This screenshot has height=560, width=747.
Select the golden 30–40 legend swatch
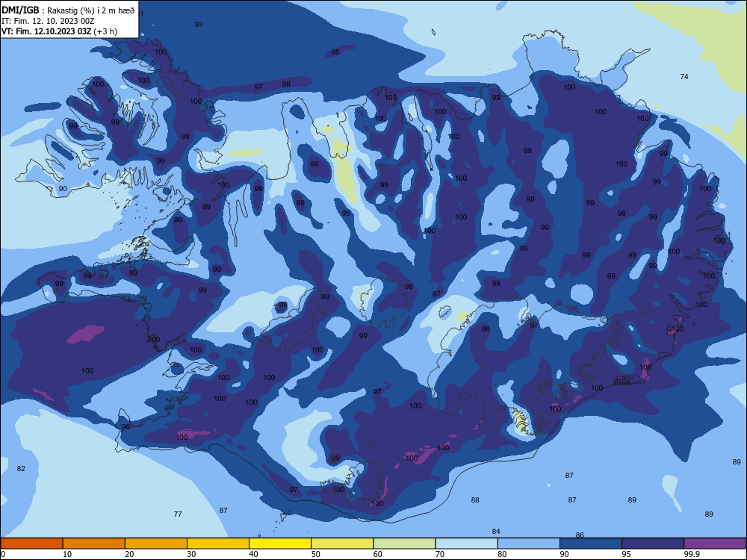[218, 544]
